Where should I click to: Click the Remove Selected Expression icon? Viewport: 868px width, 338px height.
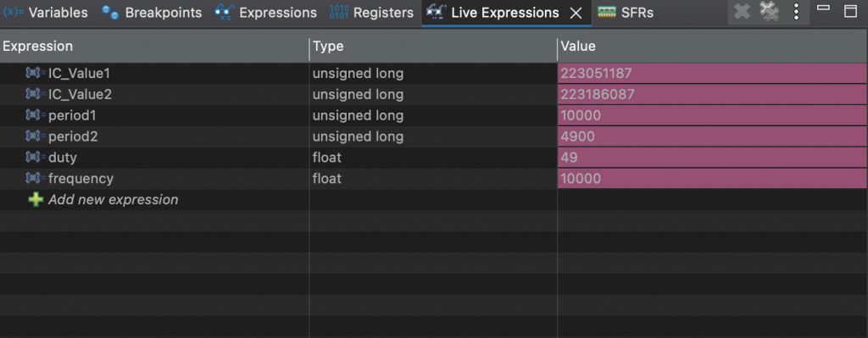click(x=741, y=12)
